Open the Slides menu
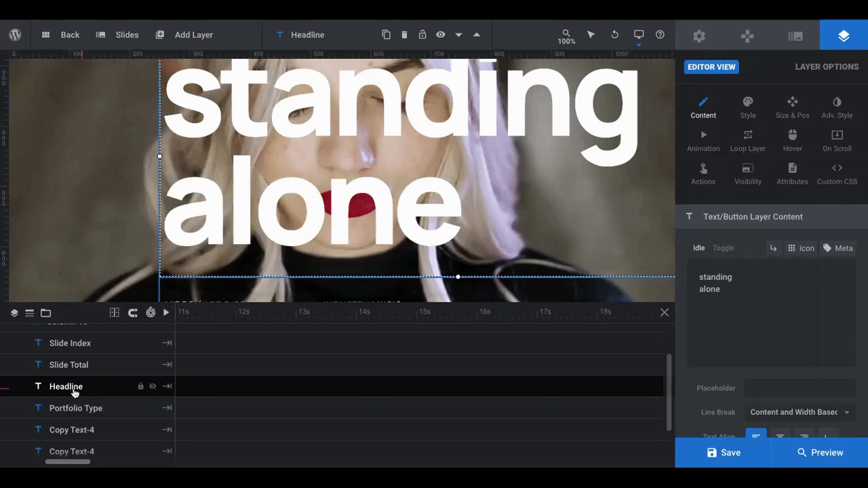 point(117,35)
